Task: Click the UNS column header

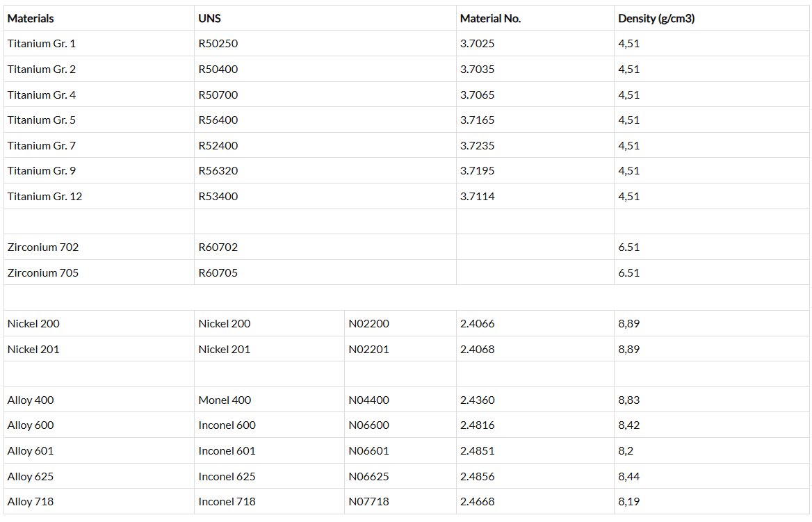Action: point(210,19)
